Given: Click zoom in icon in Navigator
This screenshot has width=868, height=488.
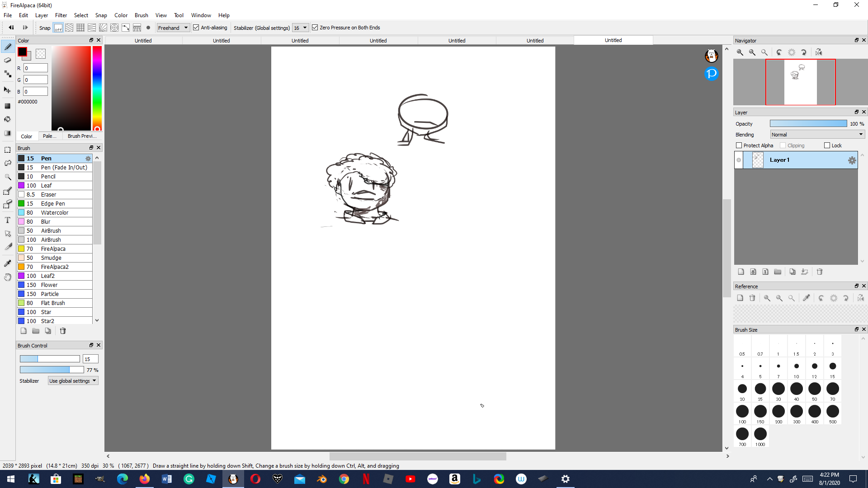Looking at the screenshot, I should pyautogui.click(x=740, y=52).
